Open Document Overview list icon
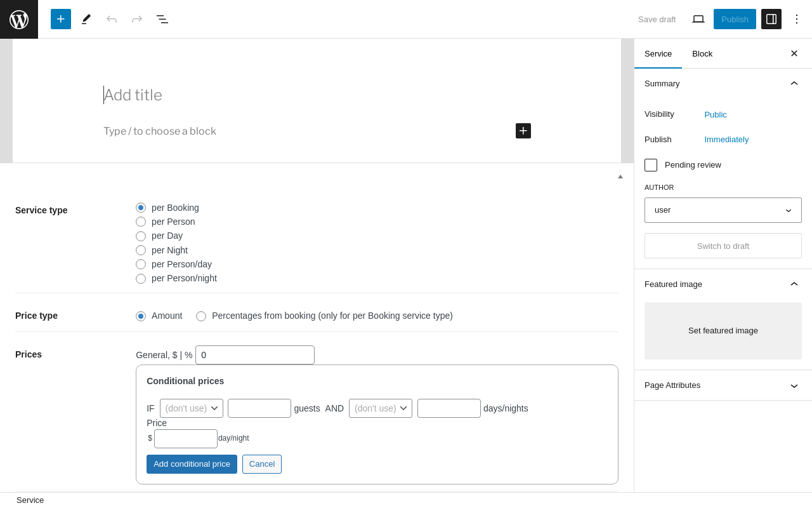Image resolution: width=812 pixels, height=508 pixels. coord(162,19)
